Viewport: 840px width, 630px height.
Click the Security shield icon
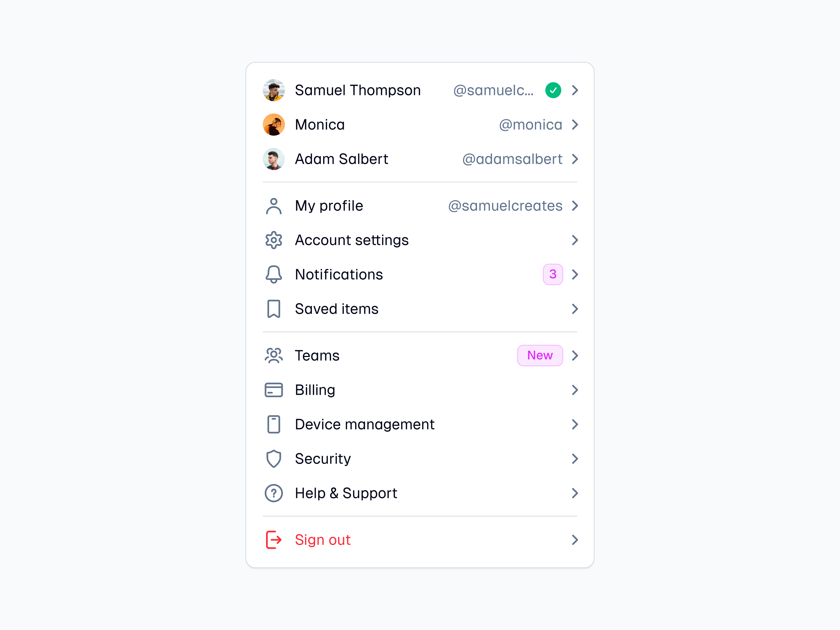[x=274, y=459]
